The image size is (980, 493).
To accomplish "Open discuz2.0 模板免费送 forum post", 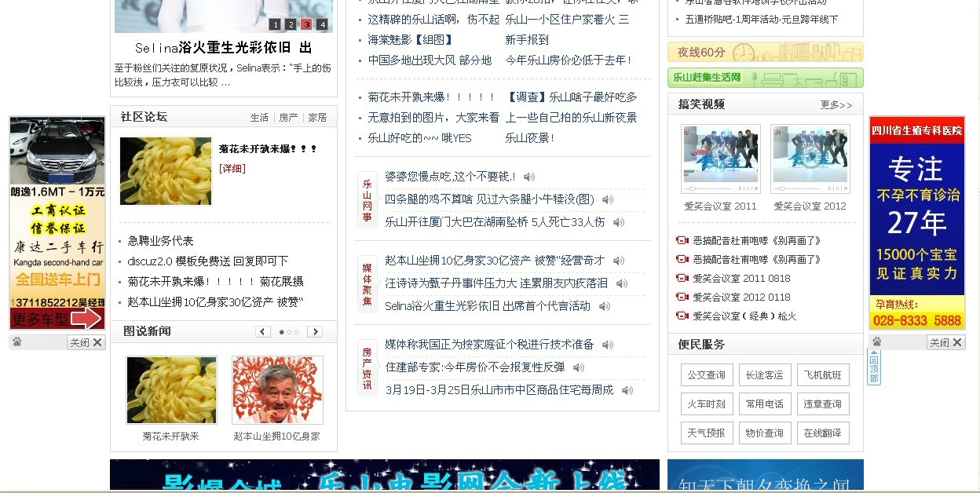I will [x=207, y=261].
